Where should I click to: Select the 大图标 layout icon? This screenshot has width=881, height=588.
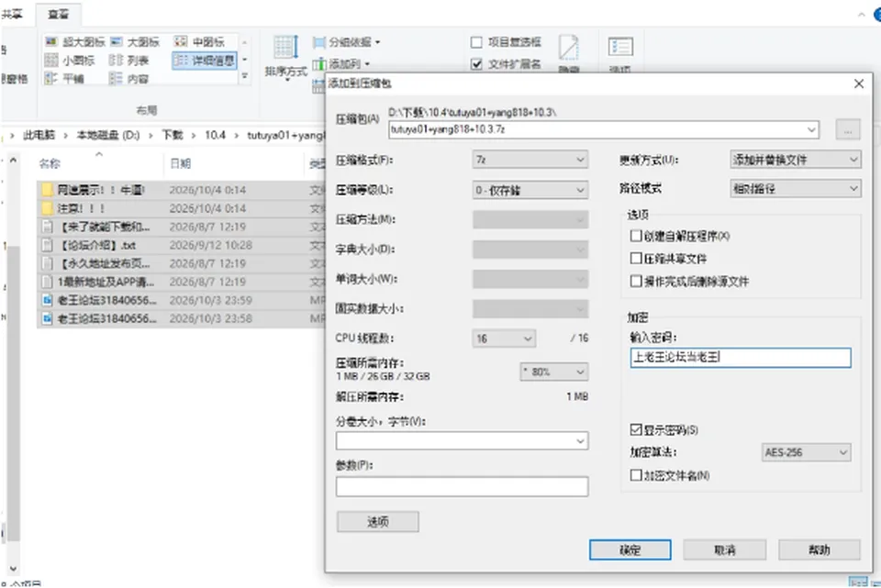(x=117, y=41)
